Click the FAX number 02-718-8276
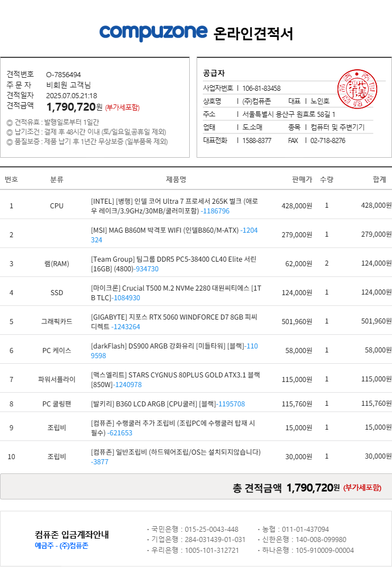 pyautogui.click(x=328, y=141)
